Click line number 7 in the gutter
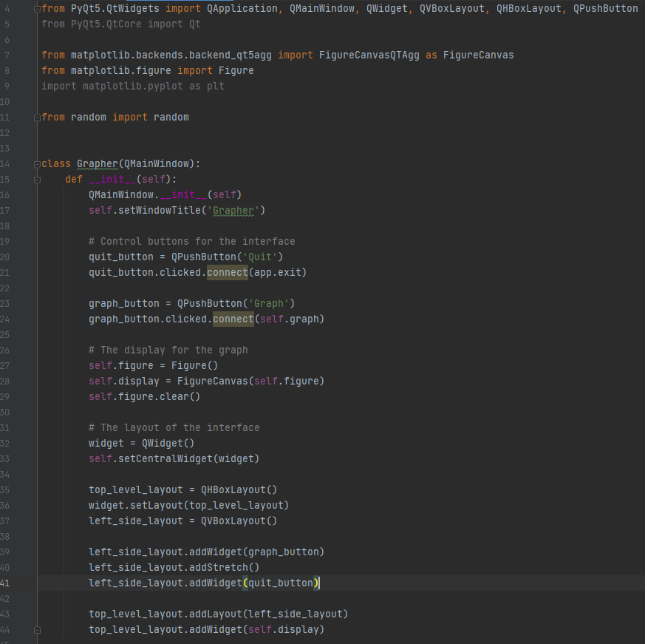The image size is (645, 644). point(7,55)
